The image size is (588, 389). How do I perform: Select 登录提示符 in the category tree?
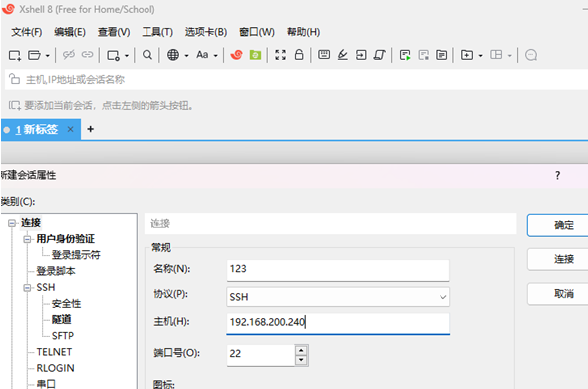tap(76, 255)
